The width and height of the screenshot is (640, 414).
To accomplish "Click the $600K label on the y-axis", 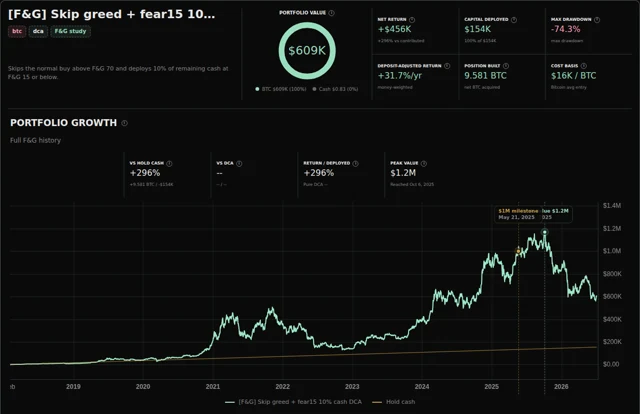I will (x=612, y=296).
